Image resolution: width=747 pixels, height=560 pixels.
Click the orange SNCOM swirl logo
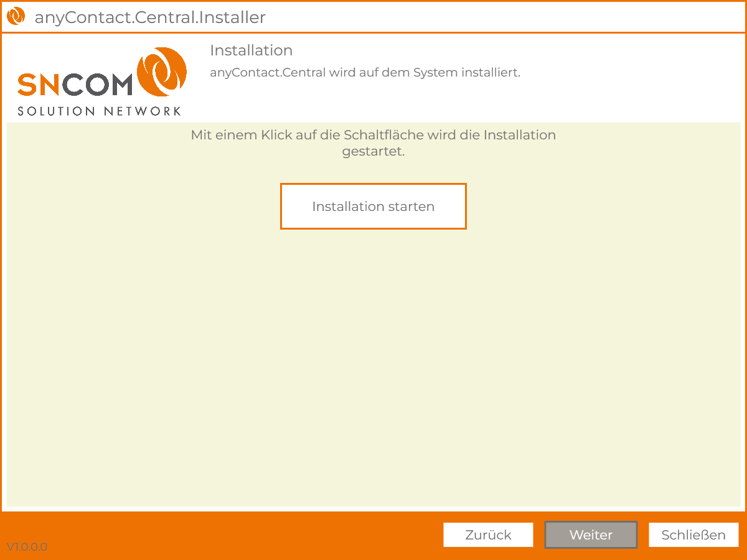[x=162, y=71]
